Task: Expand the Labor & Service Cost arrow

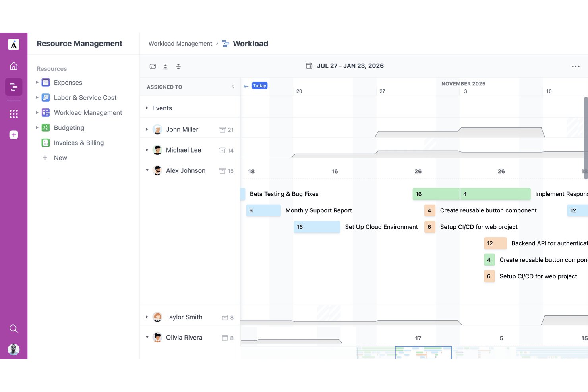Action: coord(37,98)
